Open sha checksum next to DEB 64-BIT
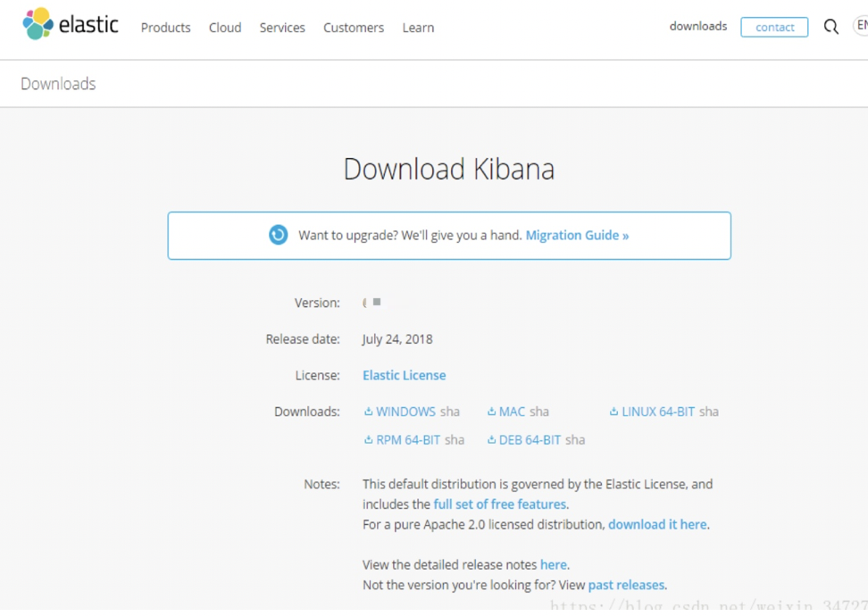 pos(575,439)
